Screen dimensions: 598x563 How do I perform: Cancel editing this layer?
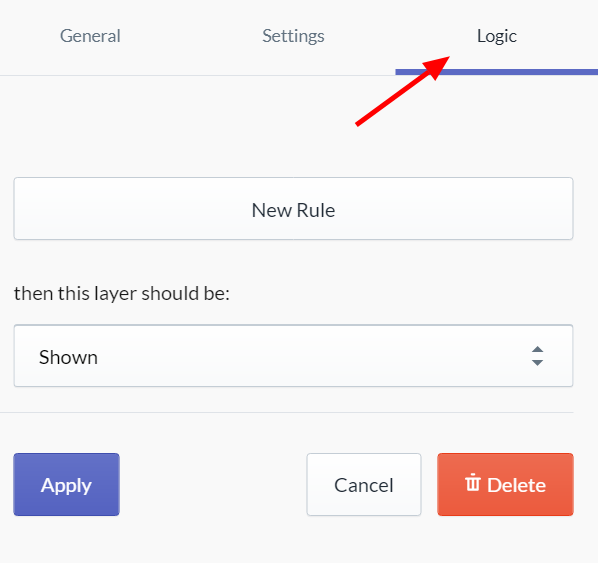tap(364, 484)
